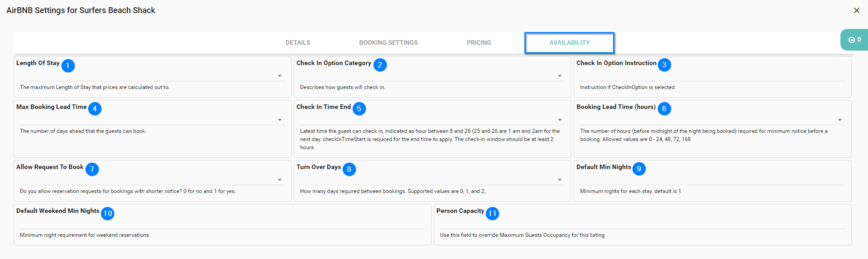Screen dimensions: 868x259
Task: Close the AirBNB Settings dialog
Action: tap(856, 10)
